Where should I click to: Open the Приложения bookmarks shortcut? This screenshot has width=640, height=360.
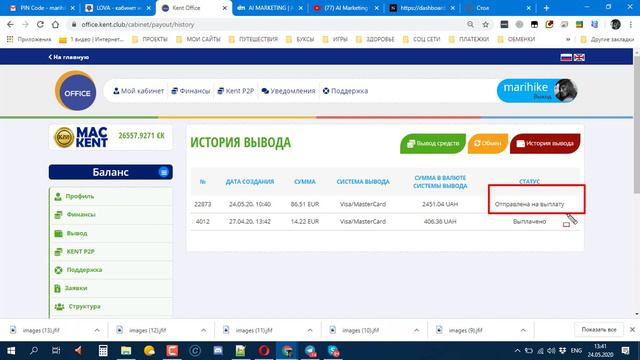[29, 39]
